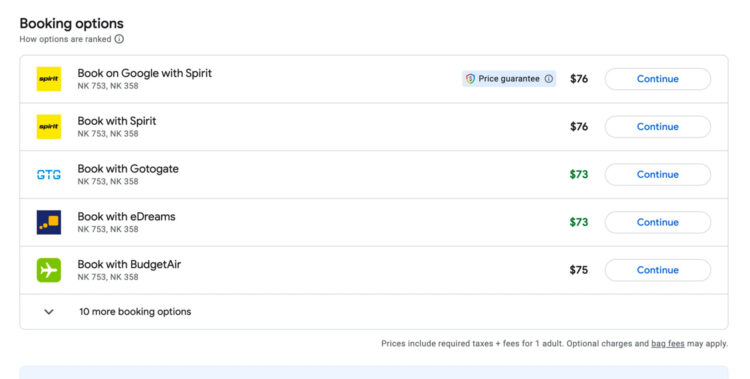This screenshot has width=750, height=379.
Task: Click the Price guarantee shield badge
Action: (509, 79)
